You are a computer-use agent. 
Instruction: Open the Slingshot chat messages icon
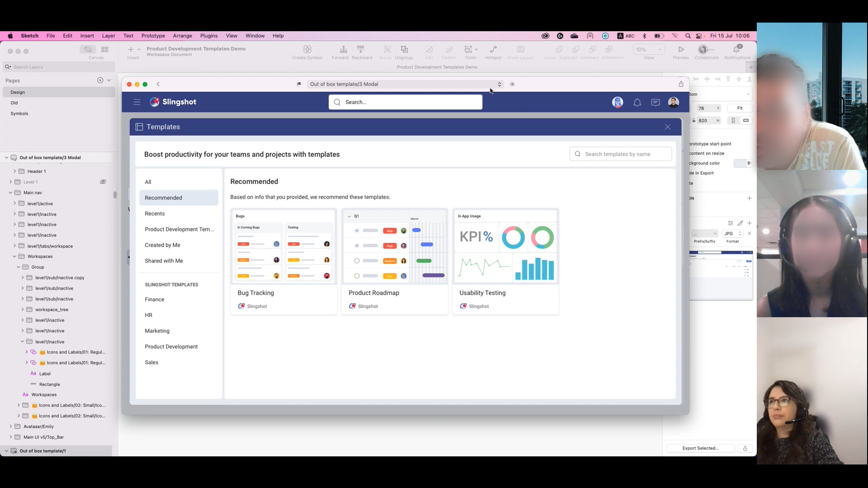point(655,102)
